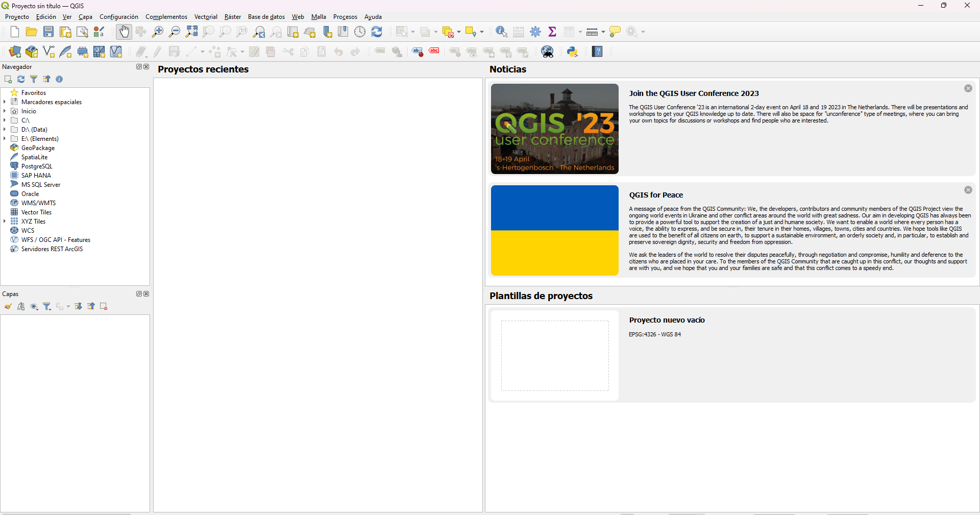Expand the D:\ (Data) drive node
This screenshot has width=980, height=515.
tap(5, 130)
